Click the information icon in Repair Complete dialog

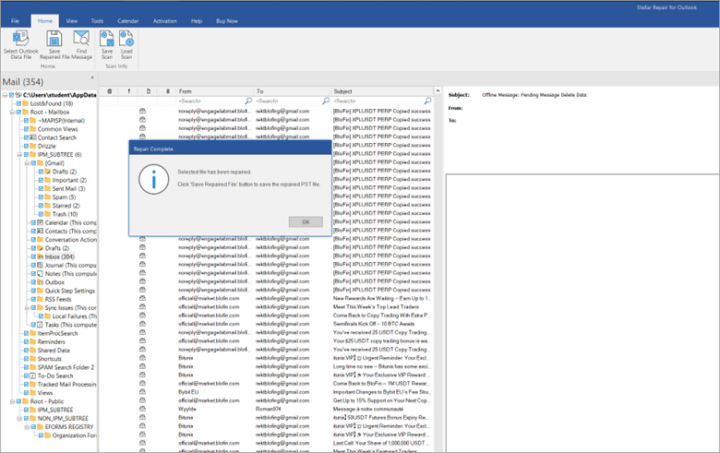(154, 179)
